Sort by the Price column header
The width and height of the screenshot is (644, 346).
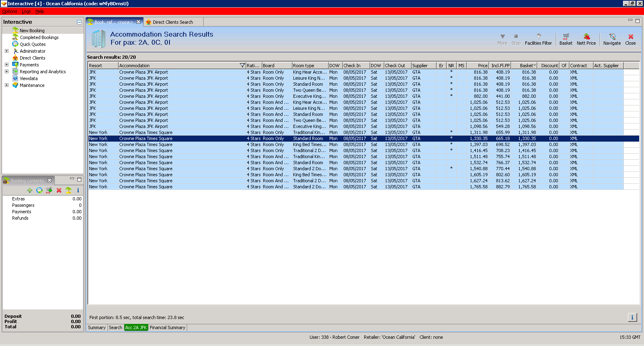click(x=478, y=66)
